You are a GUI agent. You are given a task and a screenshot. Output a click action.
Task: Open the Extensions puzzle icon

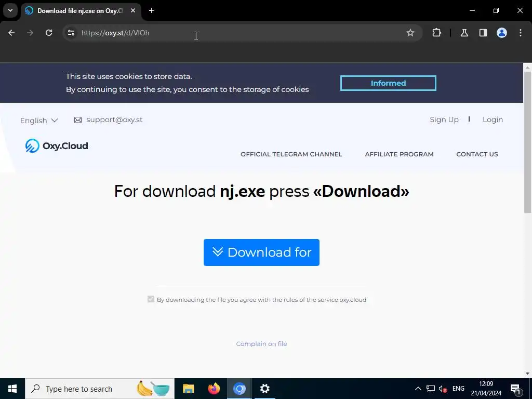(436, 33)
